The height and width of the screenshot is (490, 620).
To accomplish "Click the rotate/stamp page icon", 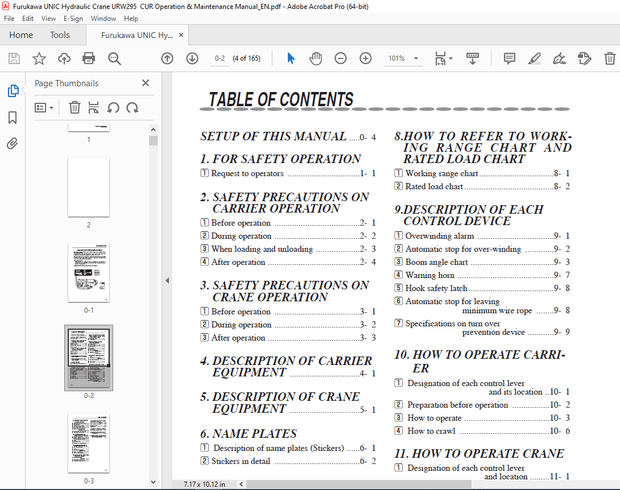I will pyautogui.click(x=584, y=59).
